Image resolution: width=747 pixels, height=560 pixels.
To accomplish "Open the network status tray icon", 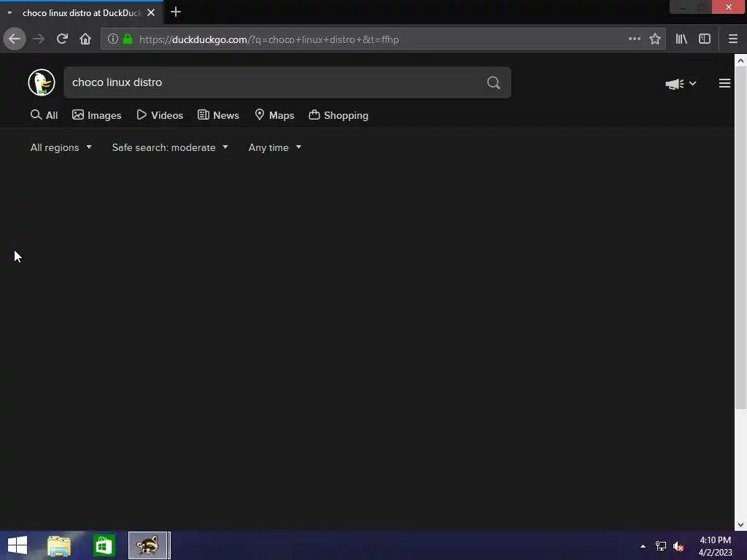I will pyautogui.click(x=661, y=546).
